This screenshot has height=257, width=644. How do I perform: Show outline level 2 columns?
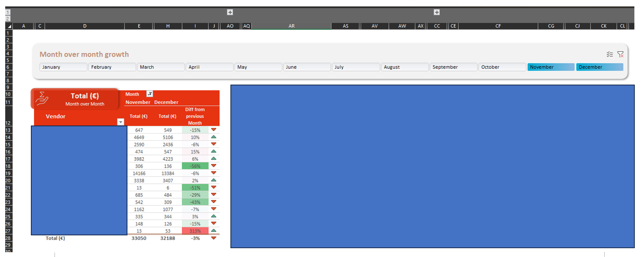coord(8,18)
